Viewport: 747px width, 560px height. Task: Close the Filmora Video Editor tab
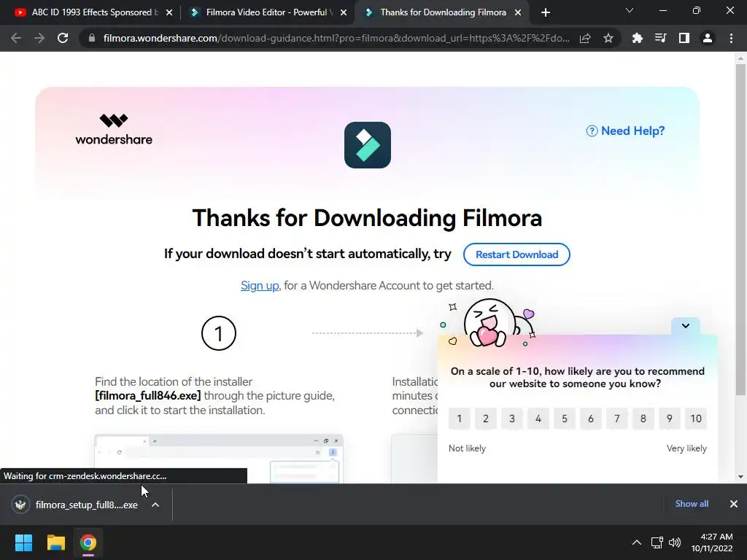(x=344, y=12)
